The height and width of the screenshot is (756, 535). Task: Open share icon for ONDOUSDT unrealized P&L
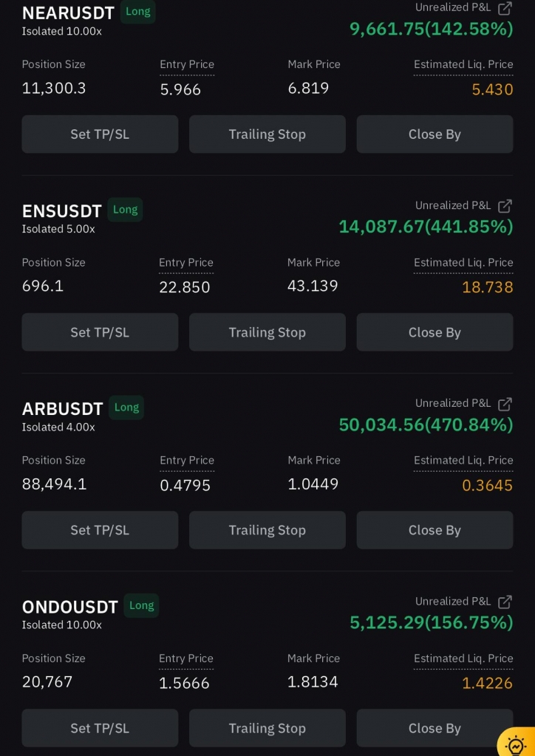pos(505,602)
